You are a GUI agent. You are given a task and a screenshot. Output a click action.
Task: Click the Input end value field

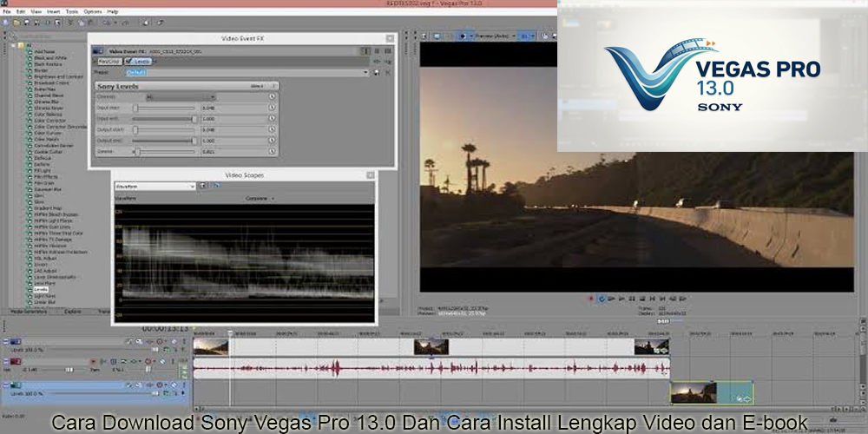click(x=233, y=119)
